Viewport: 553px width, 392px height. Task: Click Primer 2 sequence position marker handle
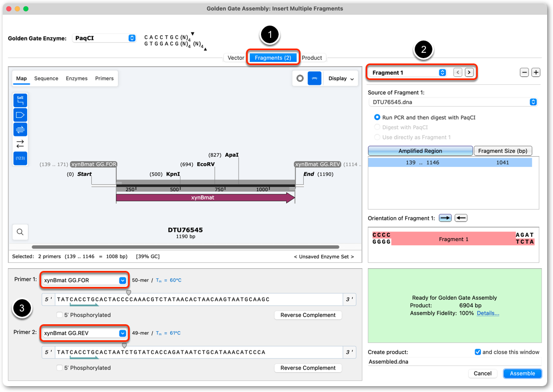124,346
